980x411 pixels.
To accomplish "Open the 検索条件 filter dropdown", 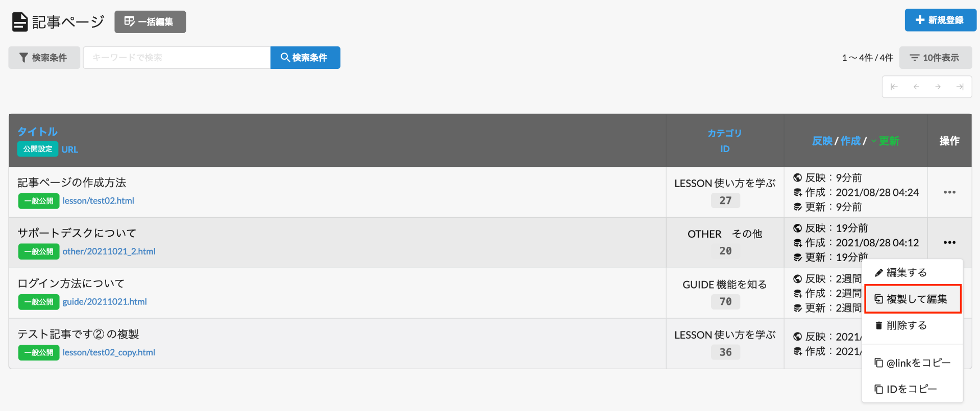I will [44, 58].
